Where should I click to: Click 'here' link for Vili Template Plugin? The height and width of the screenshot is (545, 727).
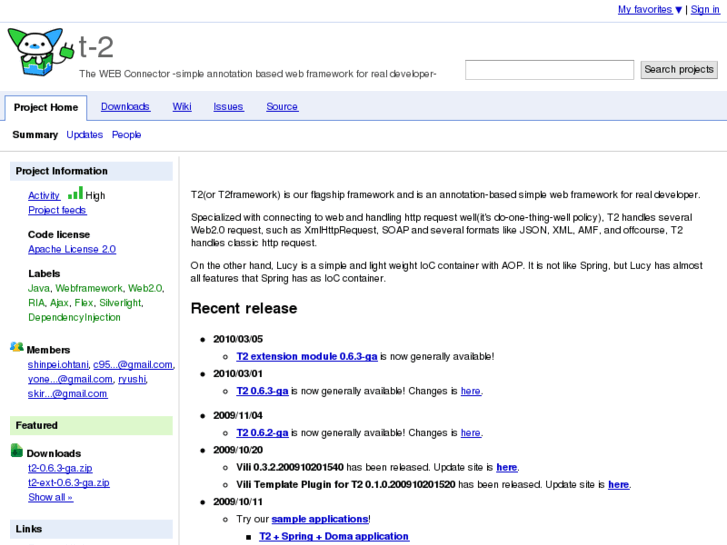tap(619, 485)
